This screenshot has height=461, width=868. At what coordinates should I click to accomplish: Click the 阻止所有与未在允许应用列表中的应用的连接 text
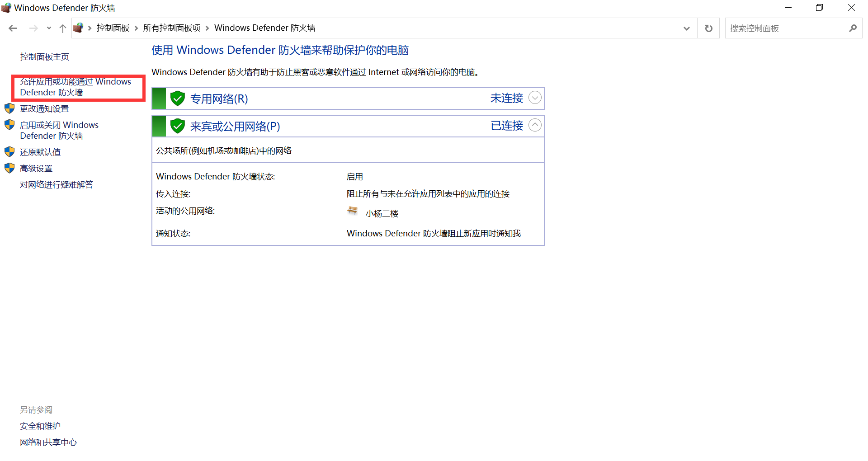[428, 194]
